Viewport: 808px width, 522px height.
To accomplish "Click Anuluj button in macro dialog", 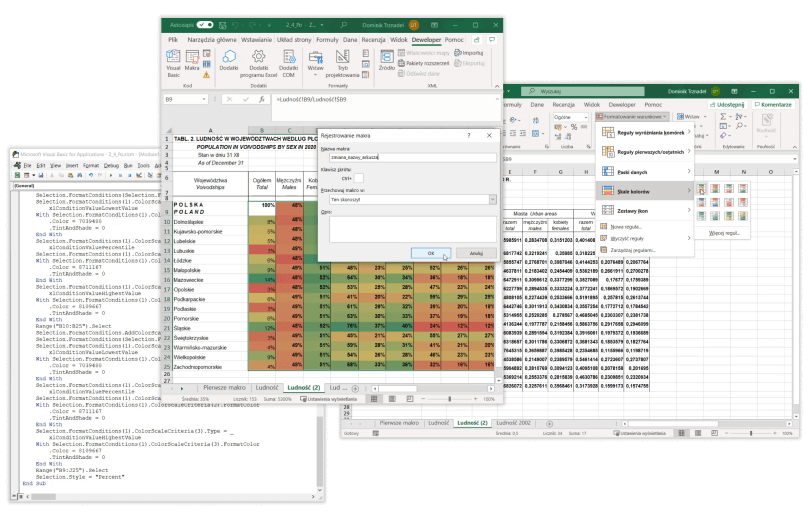I will point(476,254).
